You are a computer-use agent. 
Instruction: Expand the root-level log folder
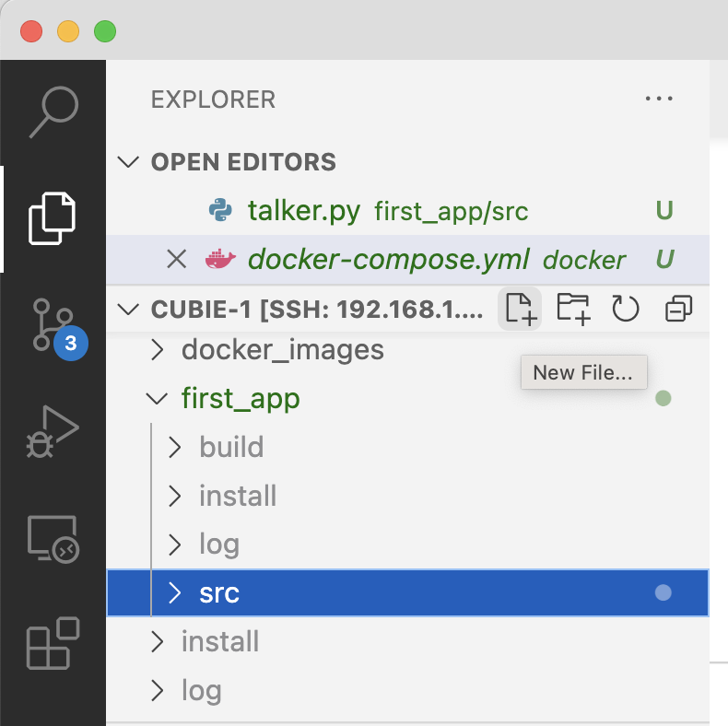[x=158, y=690]
